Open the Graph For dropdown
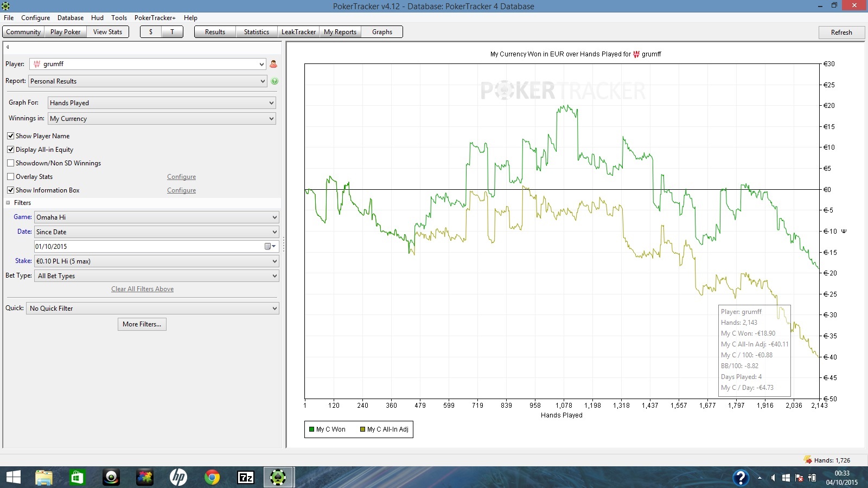Viewport: 868px width, 488px height. tap(162, 103)
